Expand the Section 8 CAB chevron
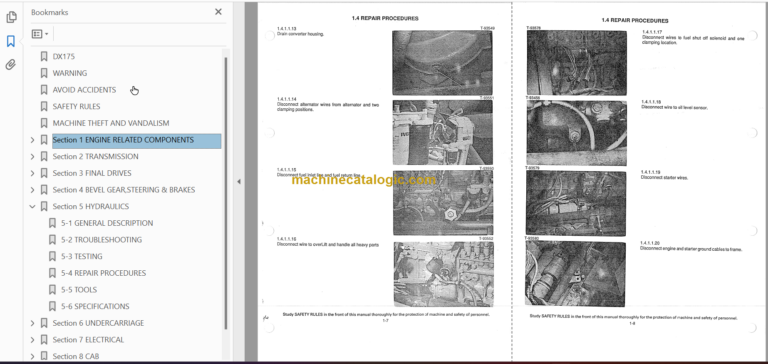This screenshot has width=768, height=364. tap(32, 357)
